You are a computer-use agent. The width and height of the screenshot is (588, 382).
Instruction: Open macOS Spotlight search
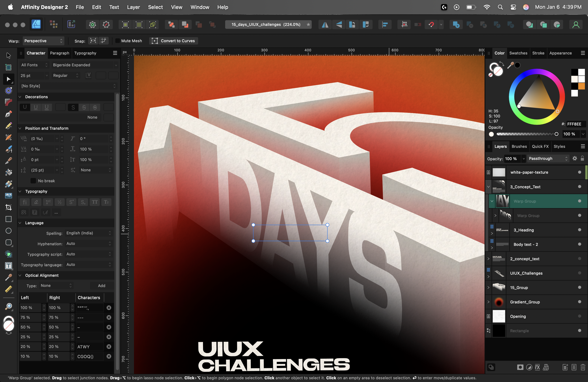[x=500, y=7]
